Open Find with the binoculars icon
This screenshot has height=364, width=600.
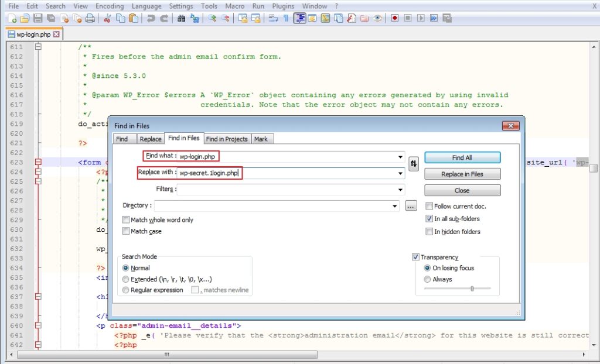[x=182, y=18]
